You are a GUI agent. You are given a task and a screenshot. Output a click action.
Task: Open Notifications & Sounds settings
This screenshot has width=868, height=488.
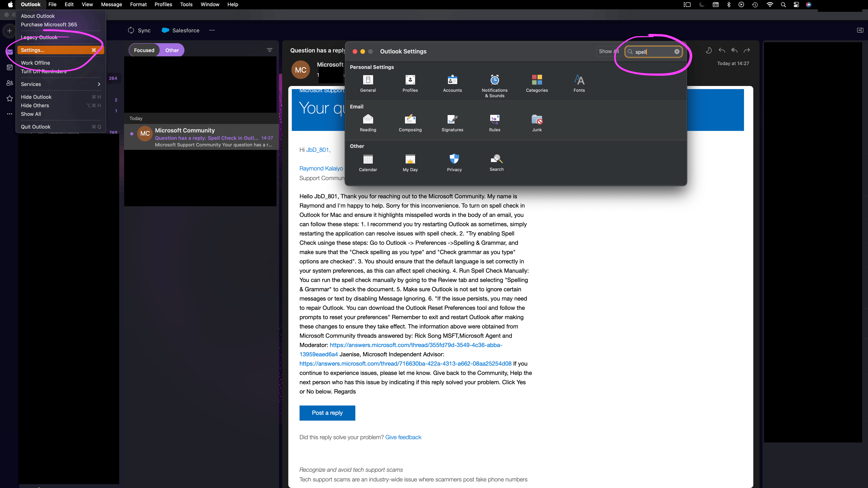(494, 86)
